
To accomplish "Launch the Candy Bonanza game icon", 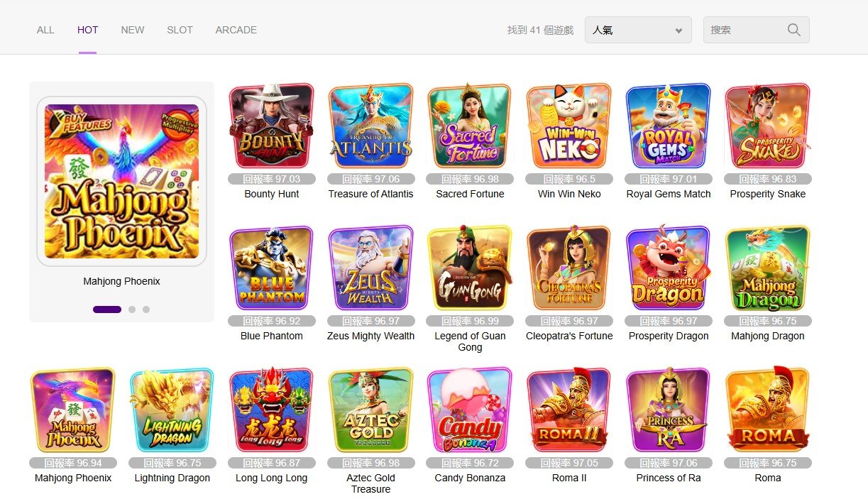I will [x=470, y=410].
